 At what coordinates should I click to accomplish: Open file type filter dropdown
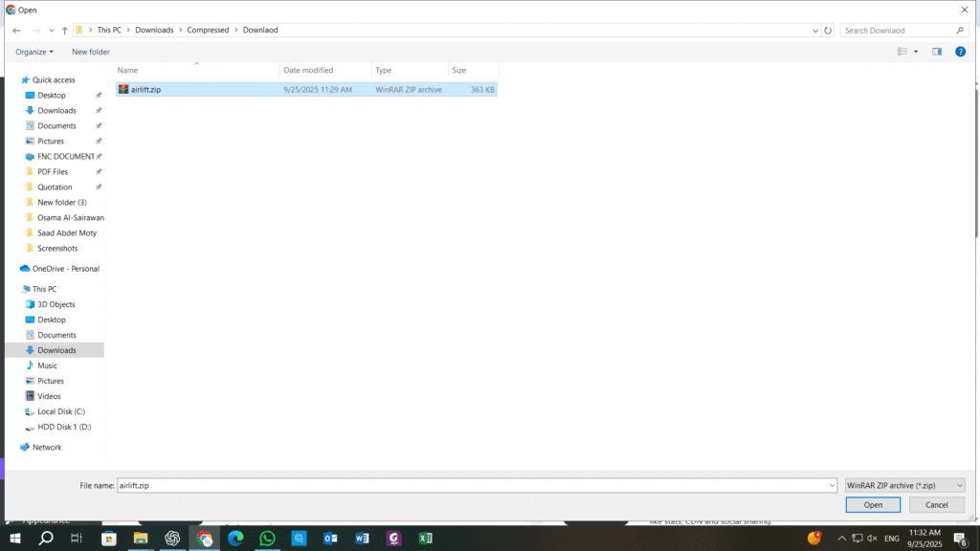click(904, 485)
